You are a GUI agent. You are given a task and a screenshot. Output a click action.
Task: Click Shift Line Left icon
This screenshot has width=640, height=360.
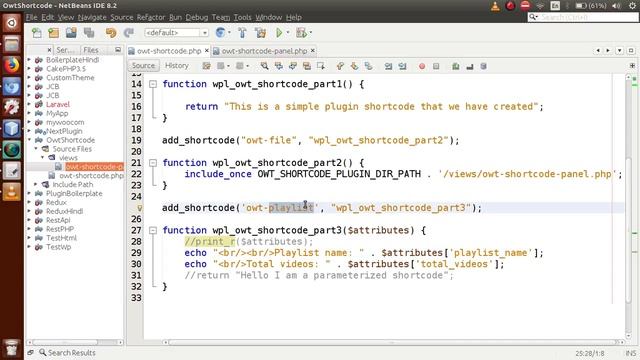[x=388, y=66]
